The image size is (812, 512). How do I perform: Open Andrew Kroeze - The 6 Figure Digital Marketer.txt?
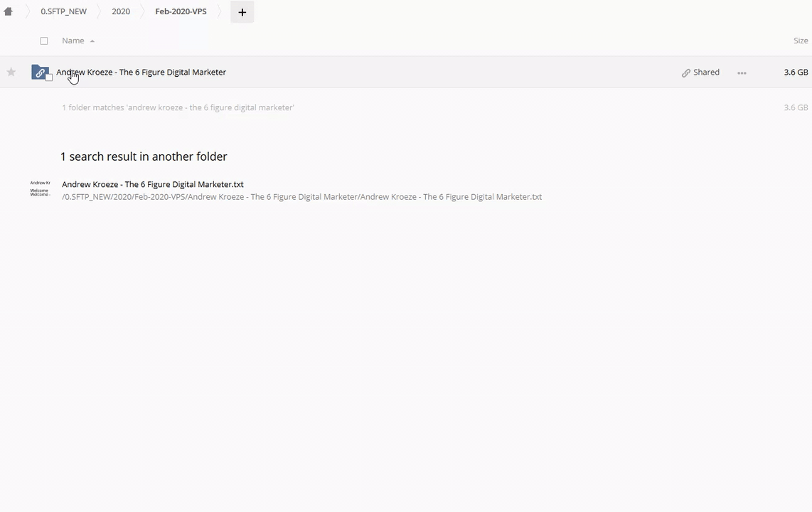click(x=152, y=184)
